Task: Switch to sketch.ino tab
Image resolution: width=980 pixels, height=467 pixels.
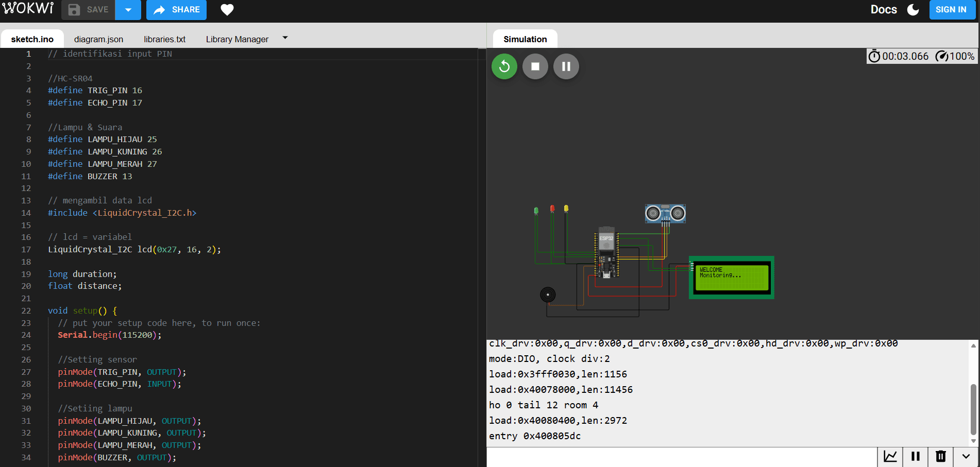Action: 32,39
